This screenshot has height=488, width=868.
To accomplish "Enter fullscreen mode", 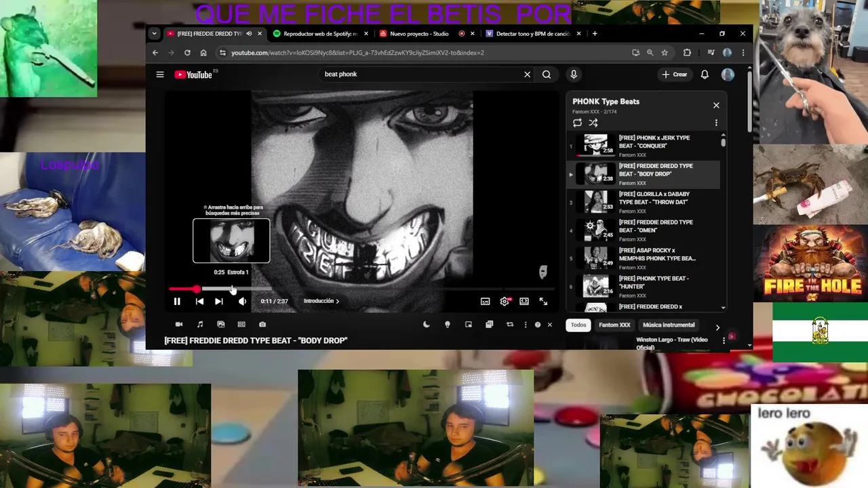I will click(x=543, y=302).
